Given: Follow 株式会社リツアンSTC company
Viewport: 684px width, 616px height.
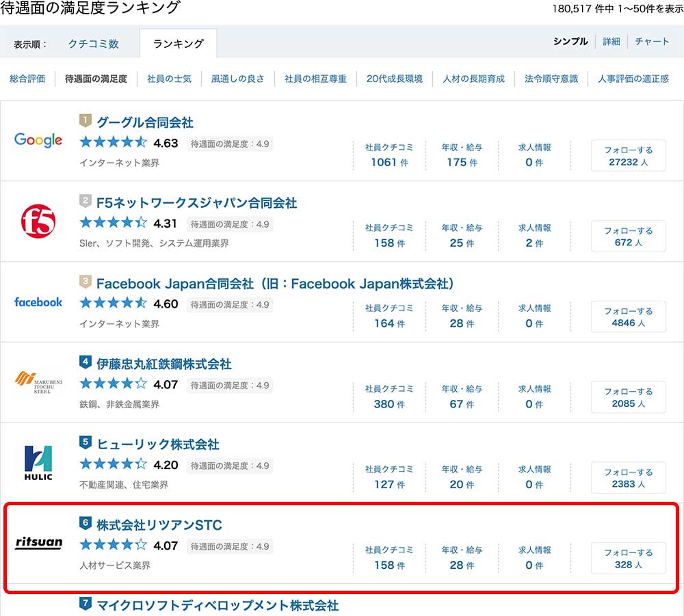Looking at the screenshot, I should (628, 558).
